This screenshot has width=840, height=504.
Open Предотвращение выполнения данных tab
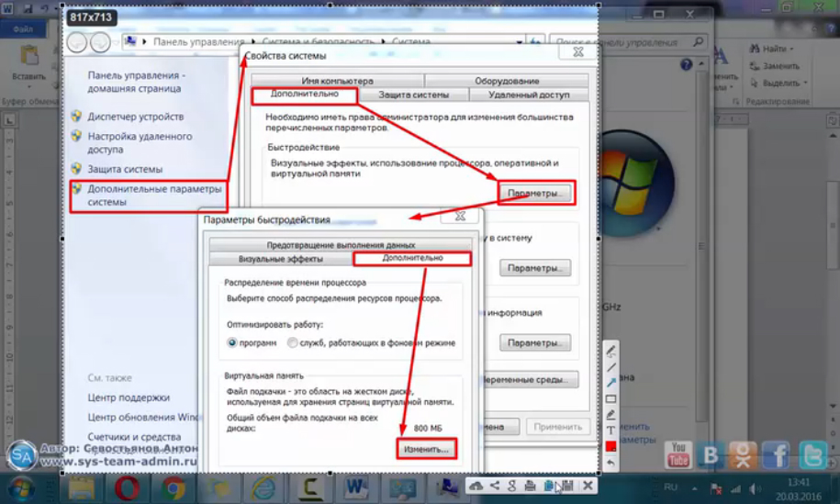[x=341, y=245]
